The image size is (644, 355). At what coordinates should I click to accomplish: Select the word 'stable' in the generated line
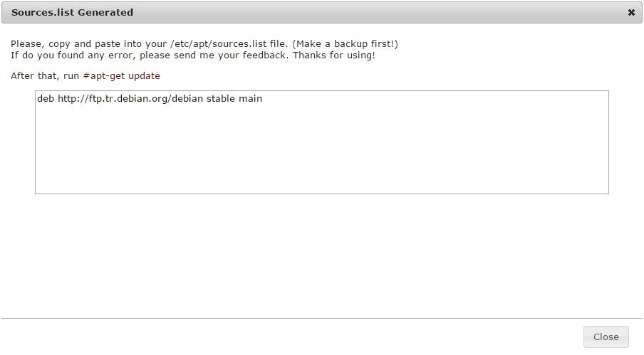click(x=221, y=99)
